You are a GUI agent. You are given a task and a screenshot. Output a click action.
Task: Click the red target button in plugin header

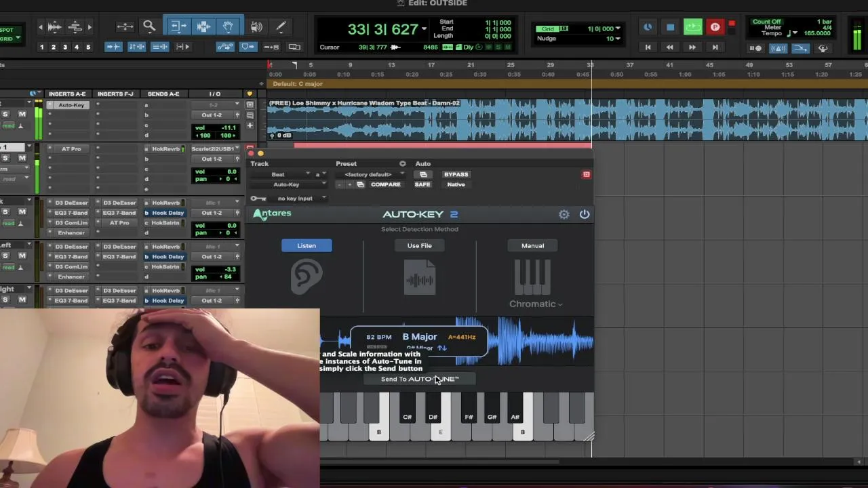[x=587, y=175]
